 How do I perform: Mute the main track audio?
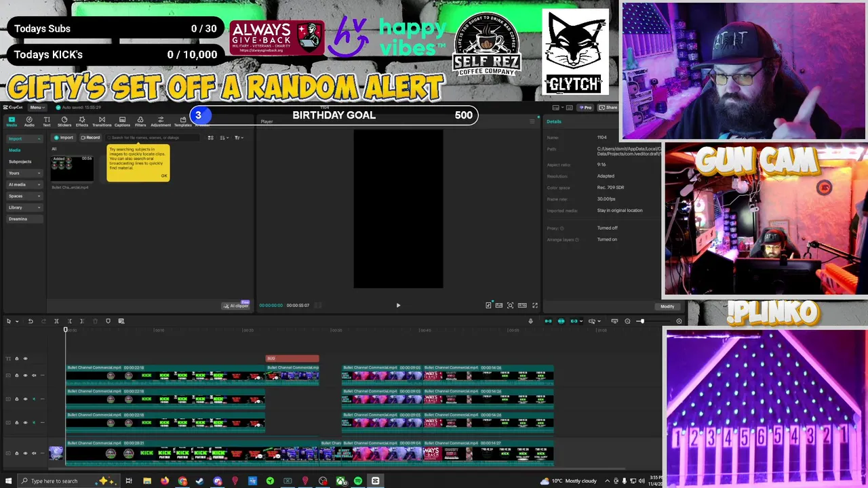[34, 453]
